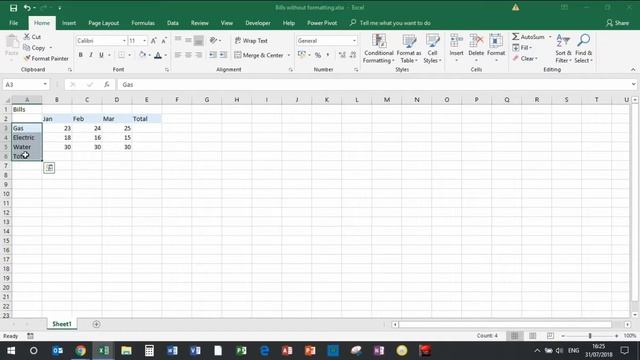Switch to the Insert tab
The image size is (640, 360).
(69, 23)
